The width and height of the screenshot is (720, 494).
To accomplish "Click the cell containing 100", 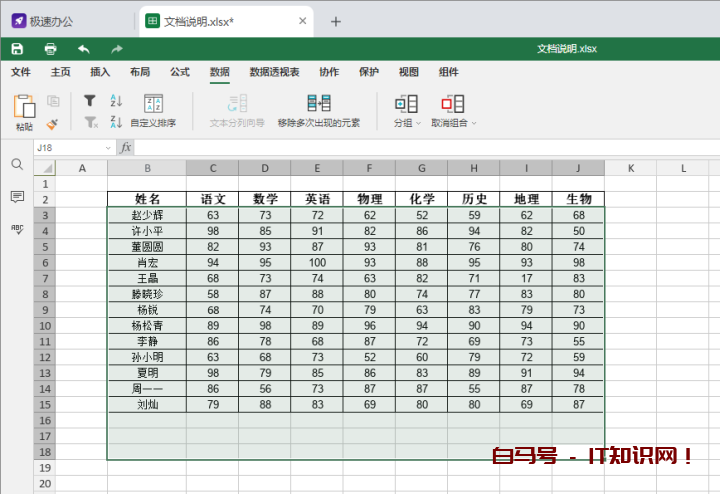I will pyautogui.click(x=317, y=263).
